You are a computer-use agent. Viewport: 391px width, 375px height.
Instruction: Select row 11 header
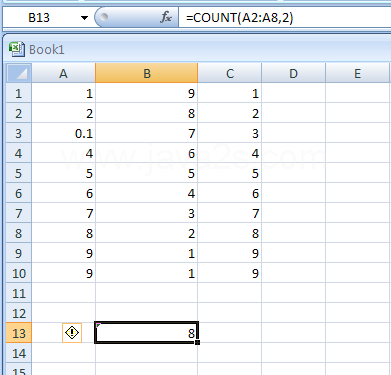tap(19, 293)
